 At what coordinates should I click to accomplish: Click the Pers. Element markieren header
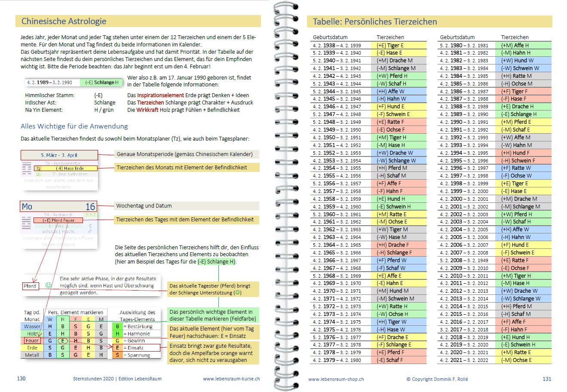(x=76, y=312)
